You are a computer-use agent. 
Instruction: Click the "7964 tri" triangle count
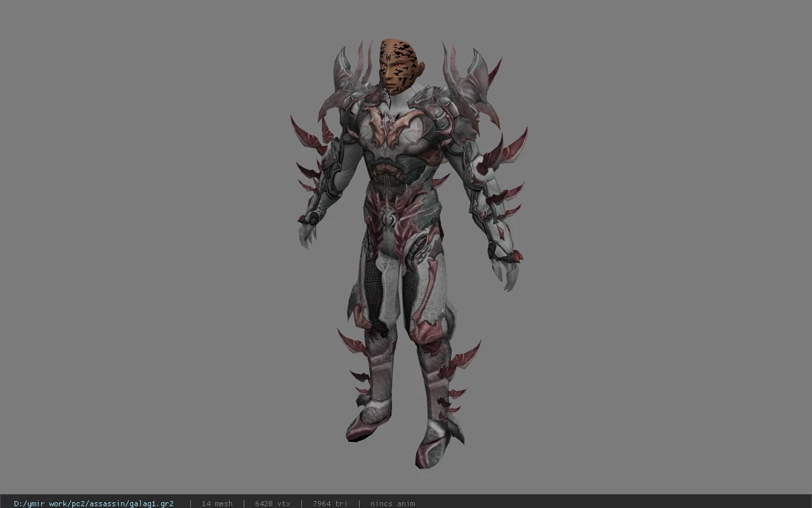pyautogui.click(x=330, y=504)
